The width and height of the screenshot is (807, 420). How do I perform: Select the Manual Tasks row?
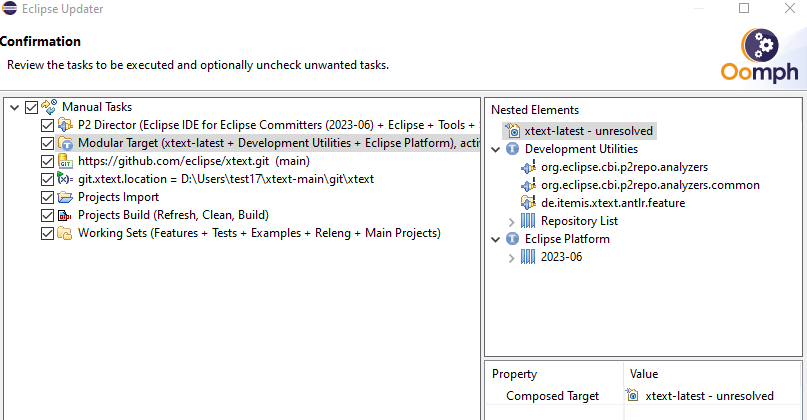pyautogui.click(x=97, y=107)
